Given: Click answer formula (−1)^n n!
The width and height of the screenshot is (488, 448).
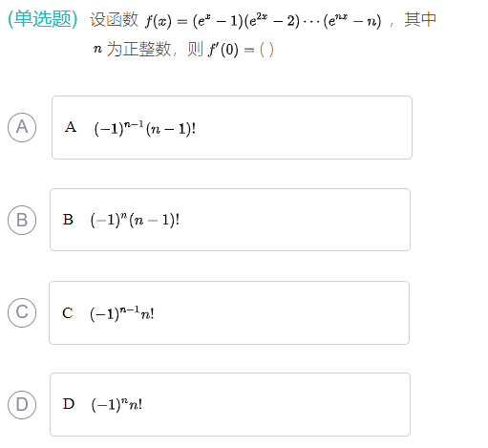Looking at the screenshot, I should [117, 405].
